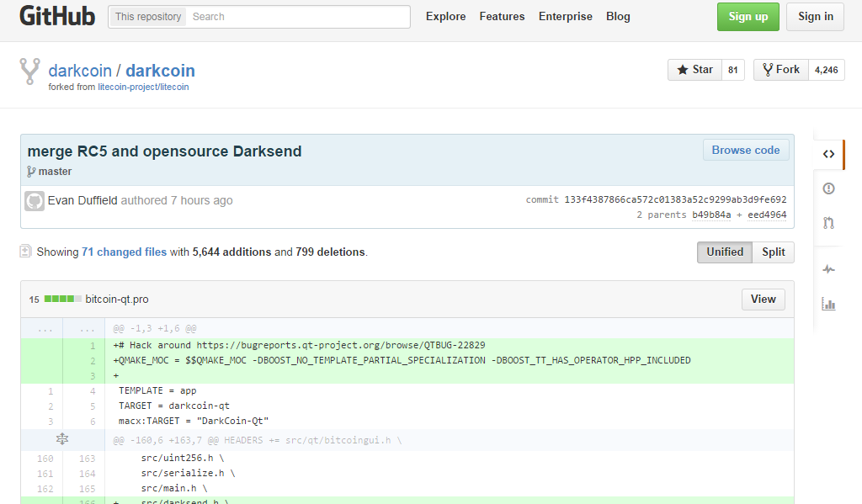Open the Code sidebar icon
This screenshot has width=862, height=504.
point(828,154)
